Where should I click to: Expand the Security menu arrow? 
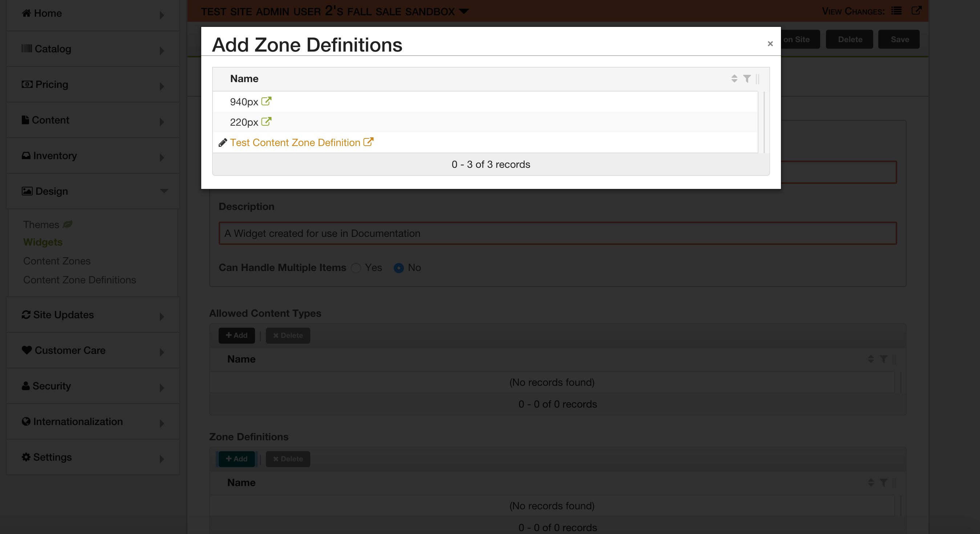point(162,388)
